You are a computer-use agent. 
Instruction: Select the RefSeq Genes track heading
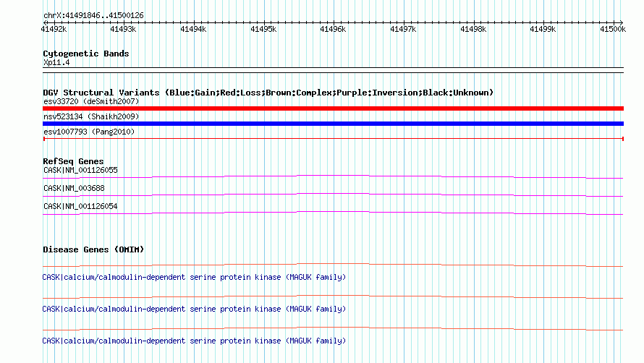click(73, 161)
